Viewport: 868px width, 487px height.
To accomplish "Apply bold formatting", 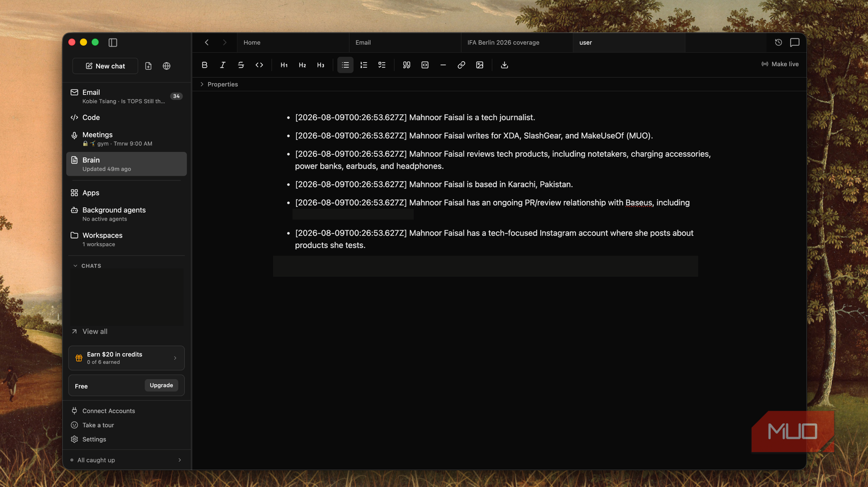I will coord(205,65).
